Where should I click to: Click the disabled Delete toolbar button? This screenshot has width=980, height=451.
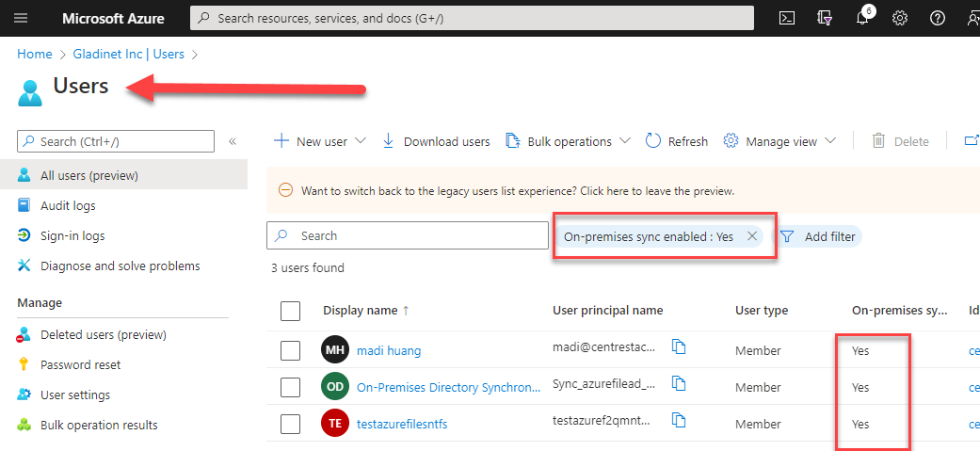click(x=901, y=141)
